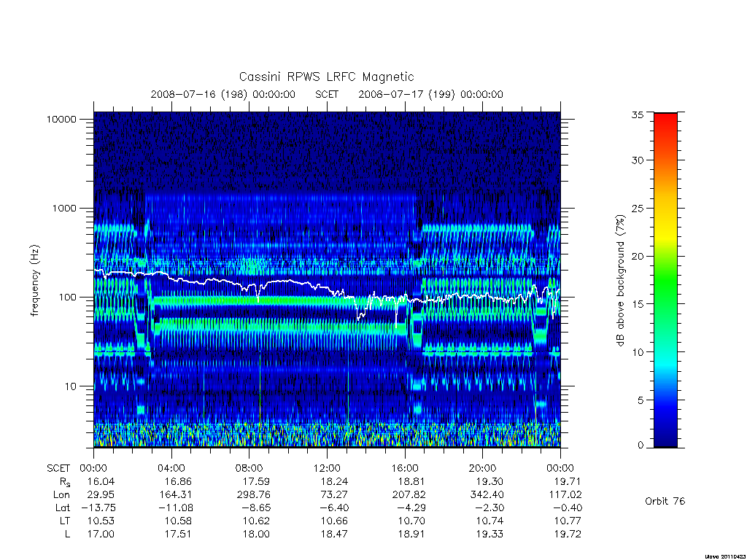
Task: Click the 35 label on the color scale
Action: coord(637,114)
